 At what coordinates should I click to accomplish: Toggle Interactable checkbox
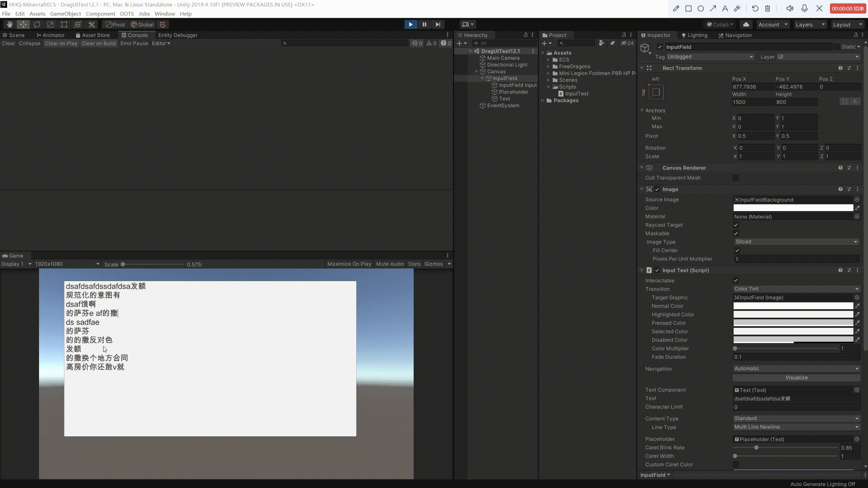tap(736, 281)
